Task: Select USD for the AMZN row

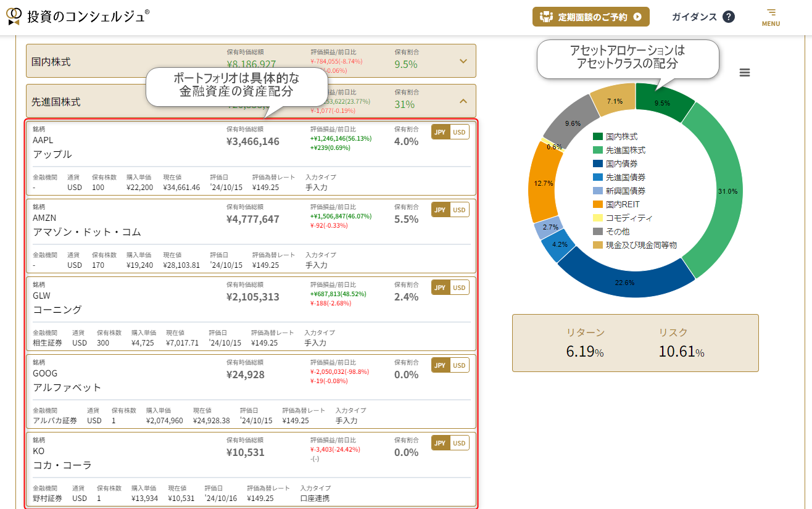Action: pyautogui.click(x=460, y=210)
